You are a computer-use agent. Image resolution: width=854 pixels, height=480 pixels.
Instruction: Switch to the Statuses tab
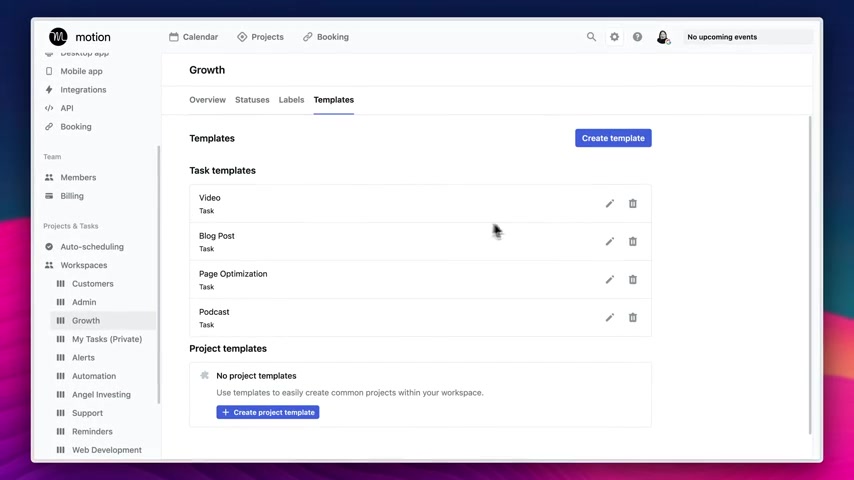tap(252, 100)
